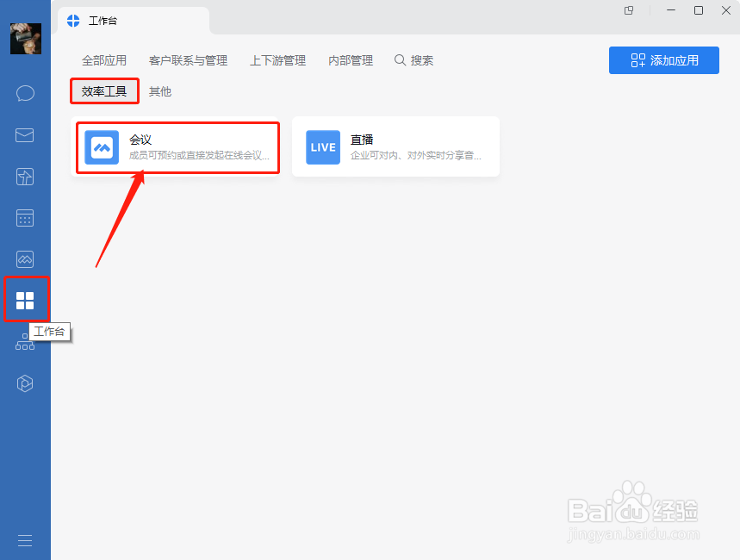The height and width of the screenshot is (560, 740).
Task: Open the Mail envelope icon in sidebar
Action: pyautogui.click(x=24, y=135)
